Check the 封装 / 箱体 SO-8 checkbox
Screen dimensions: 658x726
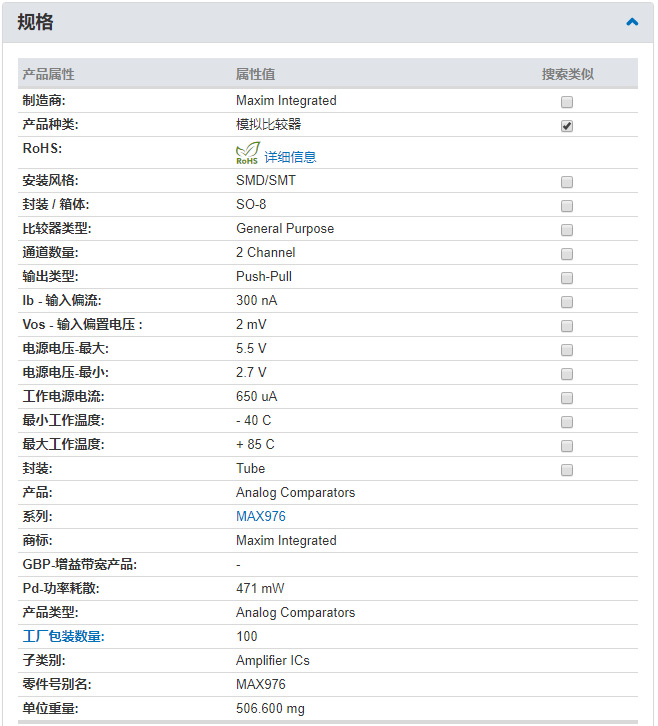[x=567, y=206]
